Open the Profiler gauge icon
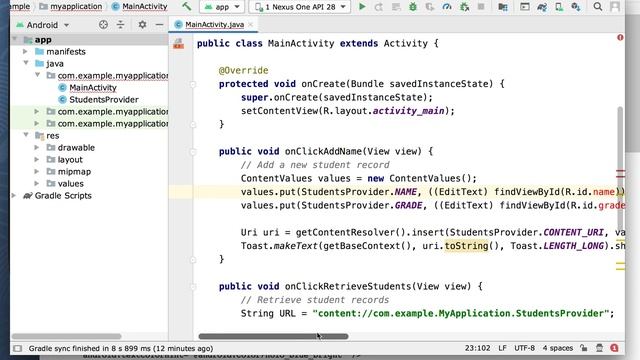The image size is (640, 360). [447, 7]
